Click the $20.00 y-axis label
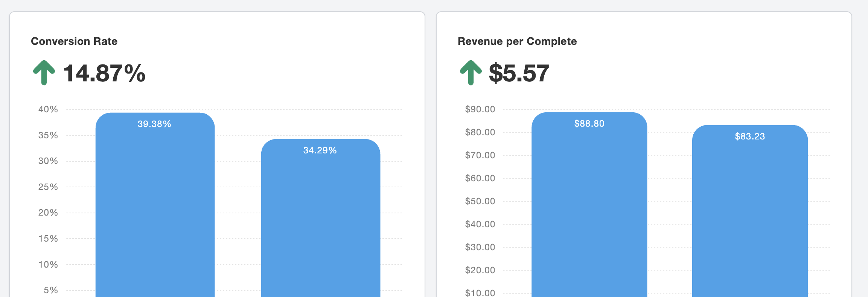Viewport: 868px width, 297px height. point(480,270)
